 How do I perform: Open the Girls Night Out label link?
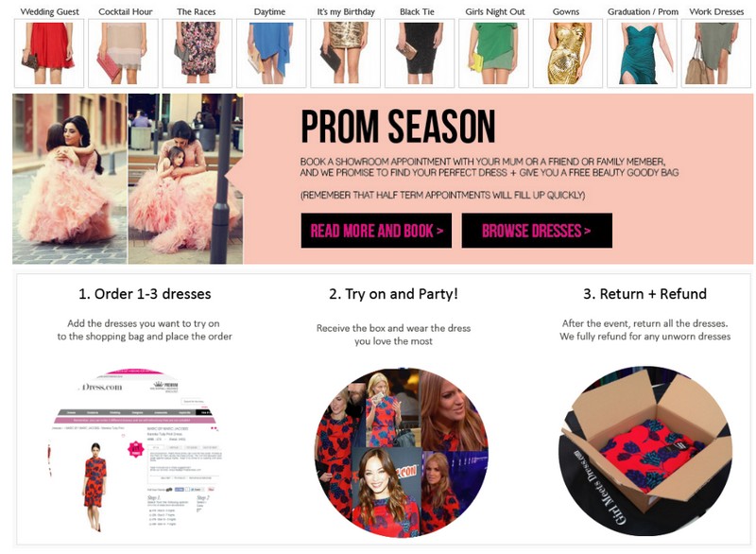point(495,11)
